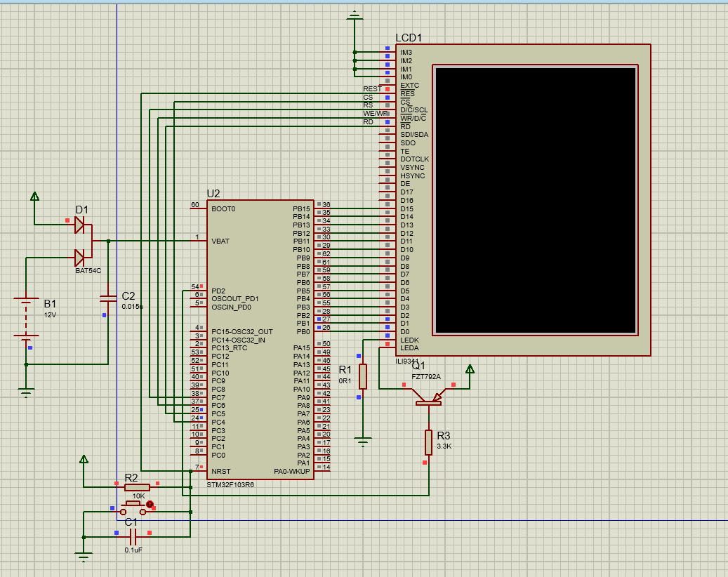Select the R3 3.3K resistor

[x=428, y=442]
